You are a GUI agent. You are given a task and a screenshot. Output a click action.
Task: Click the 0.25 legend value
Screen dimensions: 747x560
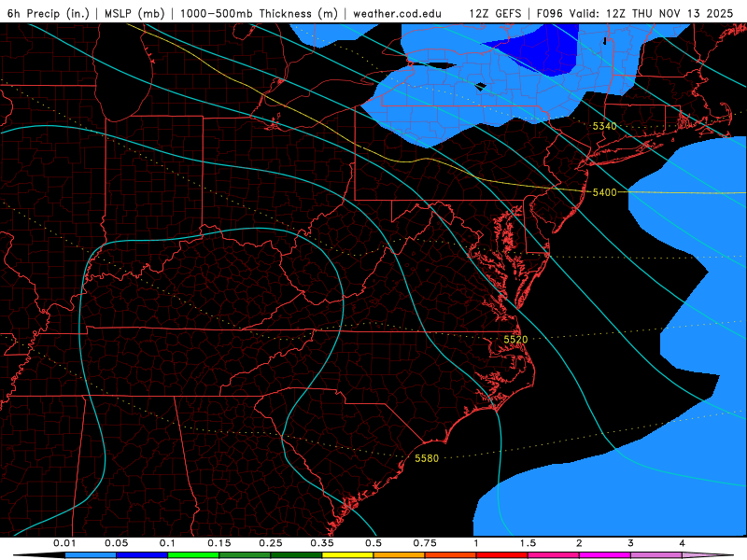tap(271, 543)
